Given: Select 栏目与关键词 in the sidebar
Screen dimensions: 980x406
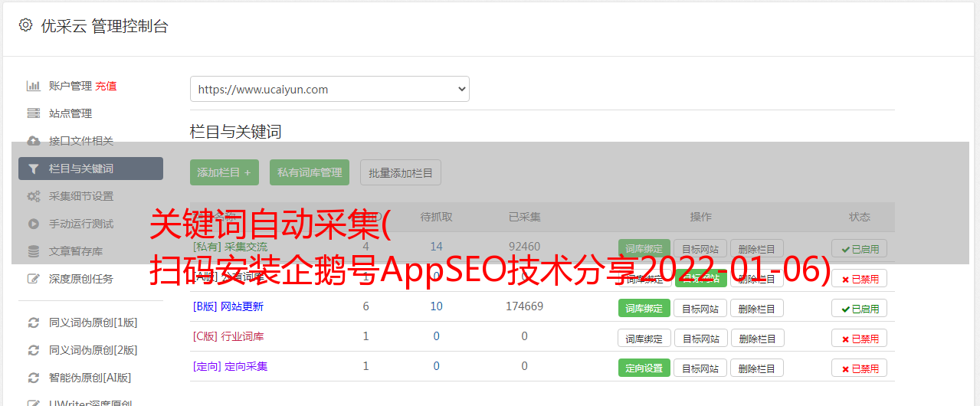Looking at the screenshot, I should coord(90,169).
